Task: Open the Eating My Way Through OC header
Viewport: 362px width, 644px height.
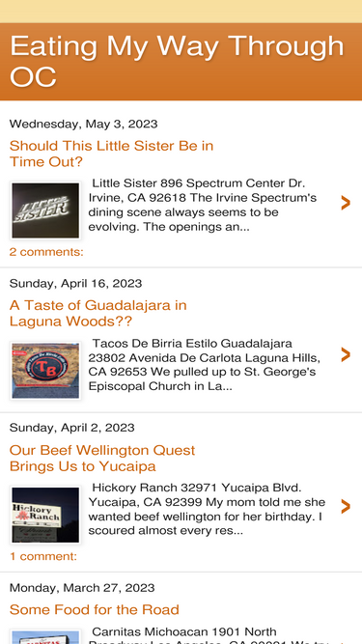Action: click(x=177, y=61)
